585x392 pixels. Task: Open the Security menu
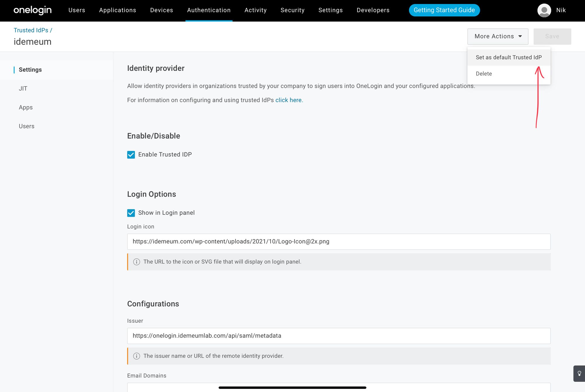[x=292, y=10]
